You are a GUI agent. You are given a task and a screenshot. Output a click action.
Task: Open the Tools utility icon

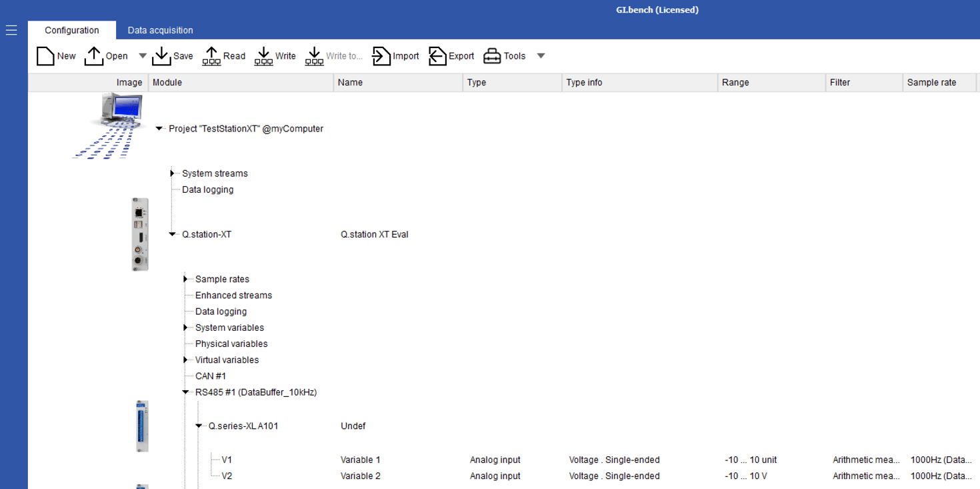[493, 55]
